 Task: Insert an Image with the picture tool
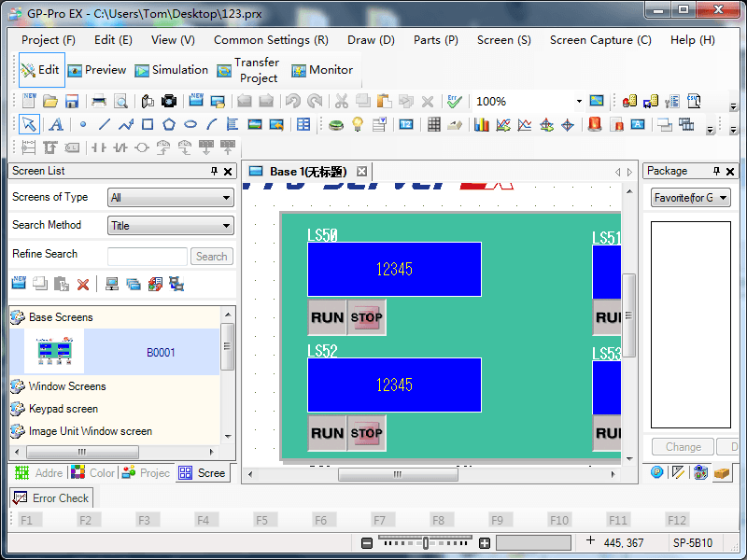[x=255, y=125]
